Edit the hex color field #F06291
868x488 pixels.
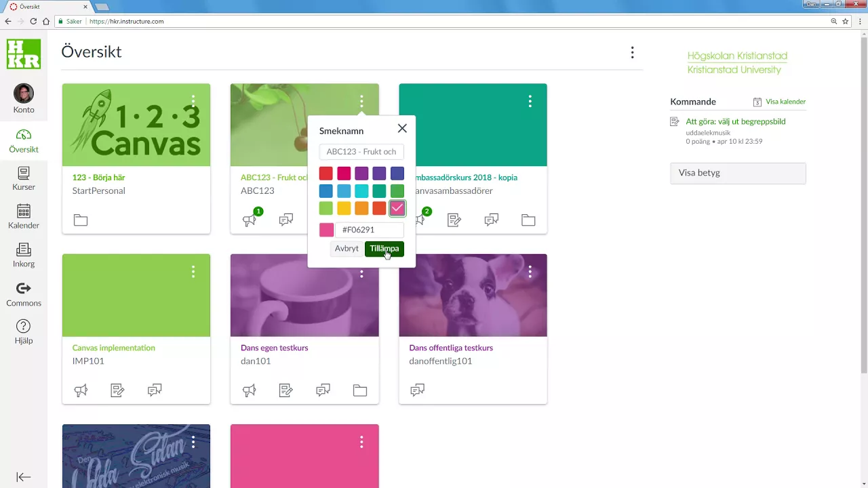tap(370, 230)
